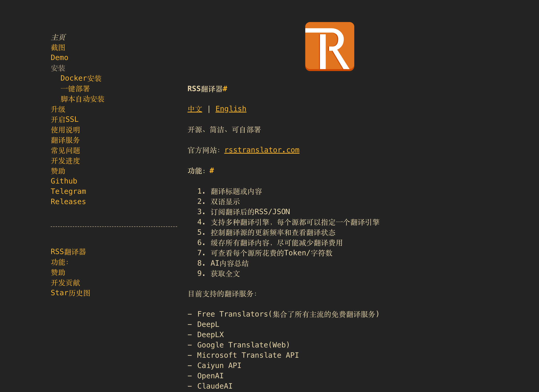Open the 开启SSL page
Image resolution: width=539 pixels, height=392 pixels.
point(65,120)
